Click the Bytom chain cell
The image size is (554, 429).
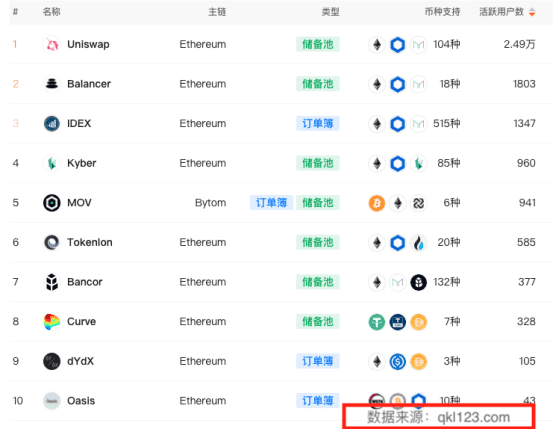click(x=211, y=203)
